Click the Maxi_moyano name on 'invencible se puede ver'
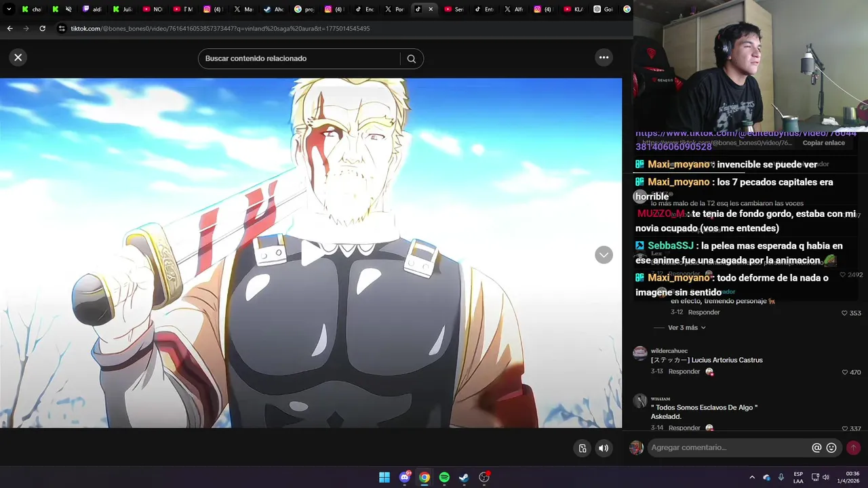 pos(678,165)
